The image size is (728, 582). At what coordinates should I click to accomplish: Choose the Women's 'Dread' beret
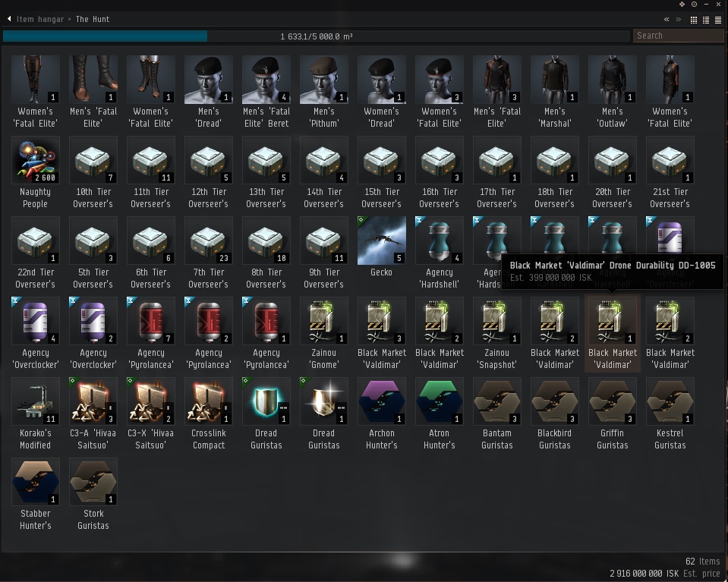pyautogui.click(x=381, y=92)
